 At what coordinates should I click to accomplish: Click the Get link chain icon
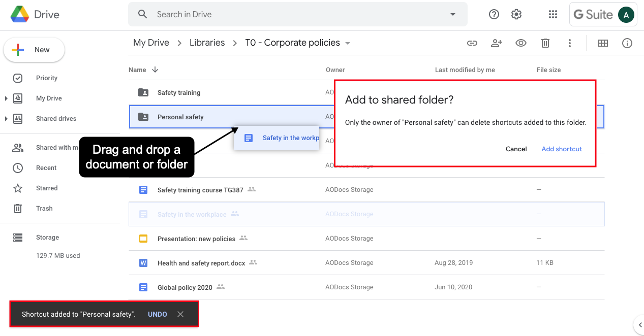pyautogui.click(x=472, y=43)
